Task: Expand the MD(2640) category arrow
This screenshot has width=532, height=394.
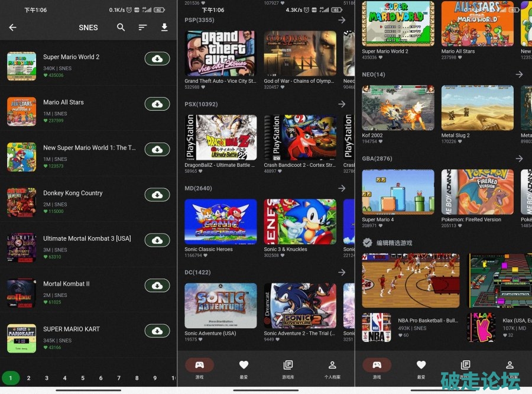Action: pyautogui.click(x=342, y=188)
